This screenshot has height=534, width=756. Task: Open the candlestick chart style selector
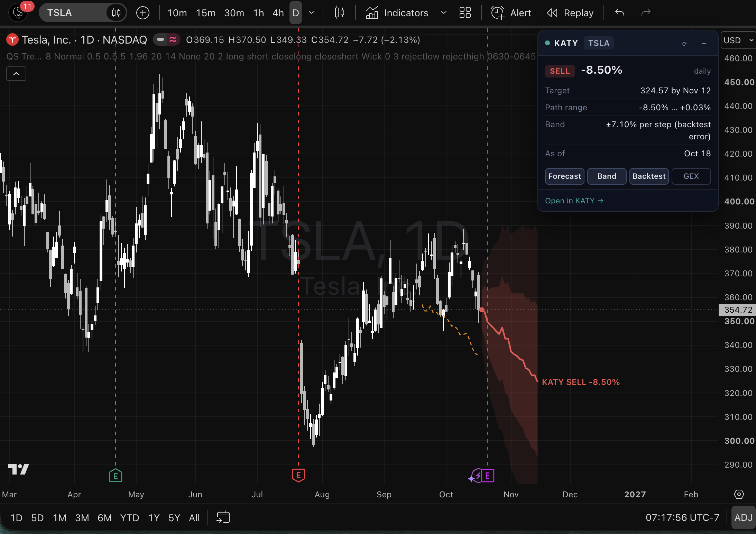340,13
